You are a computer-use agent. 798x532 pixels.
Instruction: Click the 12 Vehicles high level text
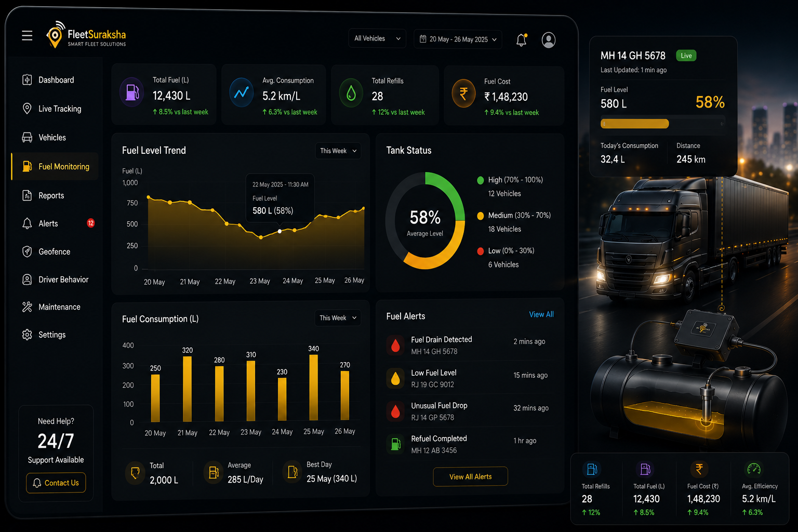(x=504, y=194)
